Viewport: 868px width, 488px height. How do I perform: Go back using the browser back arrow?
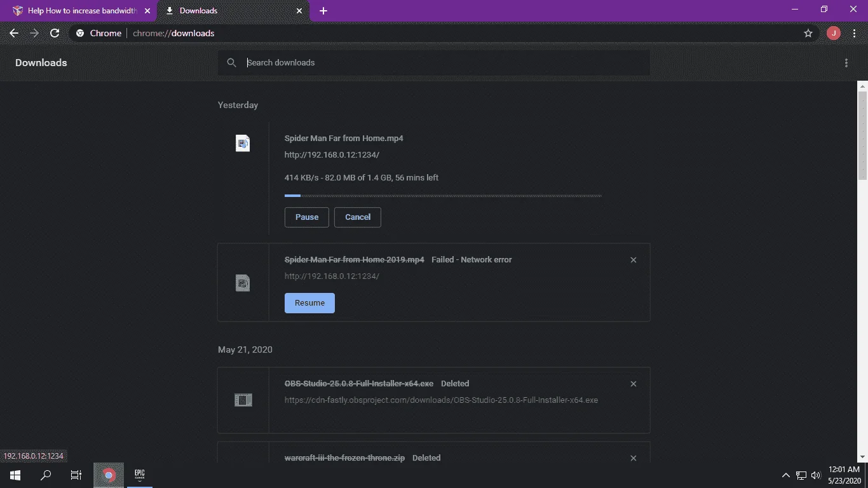[14, 33]
